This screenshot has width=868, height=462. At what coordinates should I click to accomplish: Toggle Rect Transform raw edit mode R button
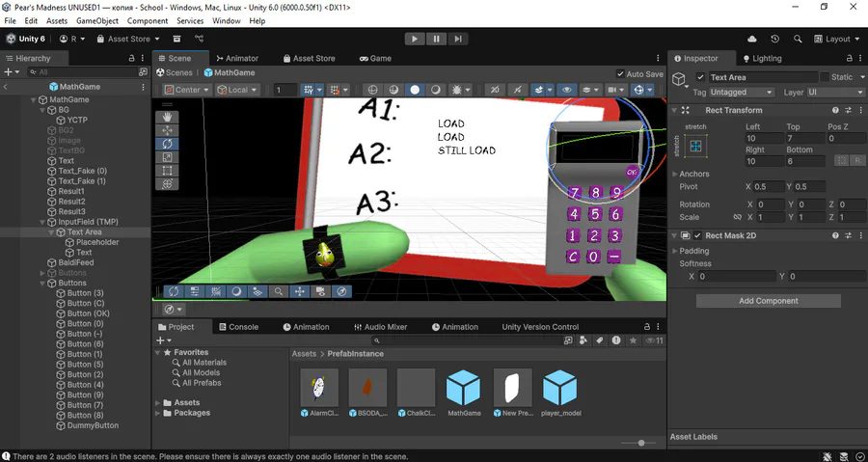[857, 160]
